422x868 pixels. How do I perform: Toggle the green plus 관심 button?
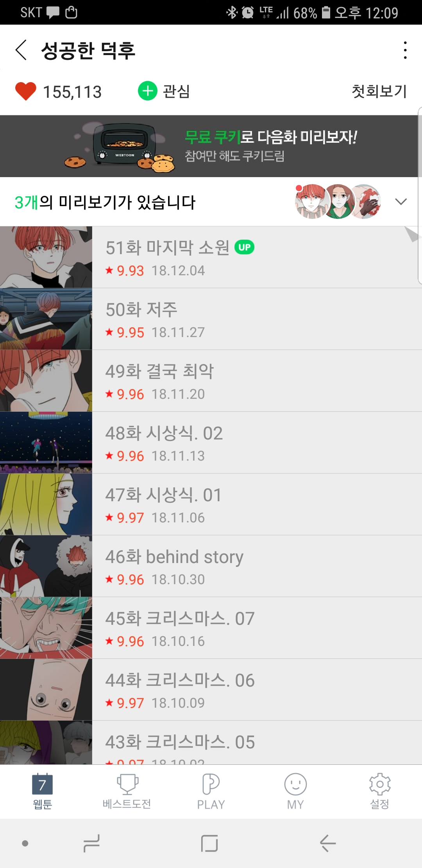[164, 91]
